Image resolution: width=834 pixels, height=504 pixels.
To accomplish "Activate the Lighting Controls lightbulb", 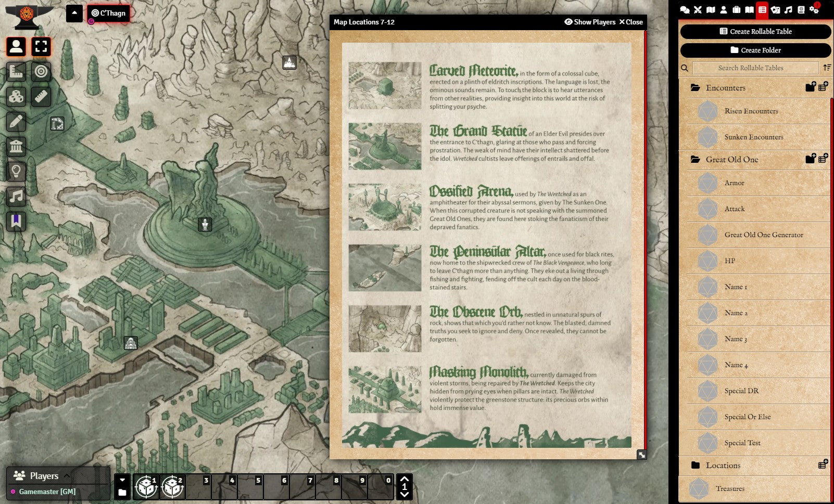I will click(x=16, y=171).
